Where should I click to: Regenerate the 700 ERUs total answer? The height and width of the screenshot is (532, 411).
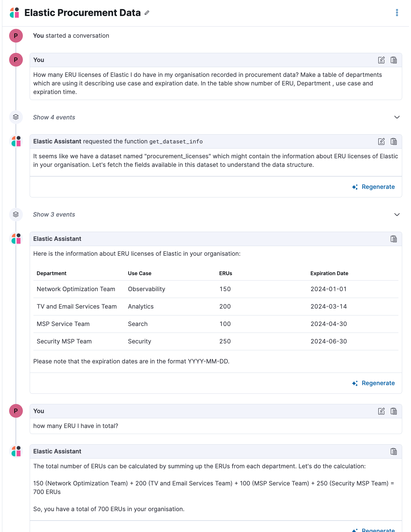(x=373, y=530)
